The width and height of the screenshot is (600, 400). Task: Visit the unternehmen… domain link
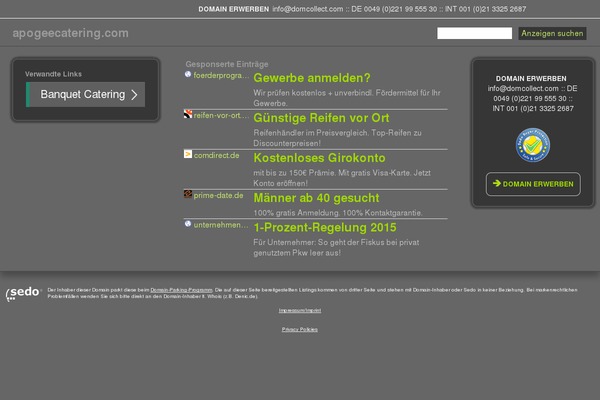[221, 225]
